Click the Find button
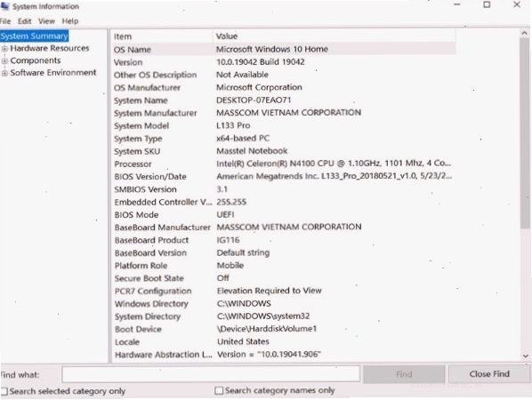Image resolution: width=532 pixels, height=400 pixels. 404,374
